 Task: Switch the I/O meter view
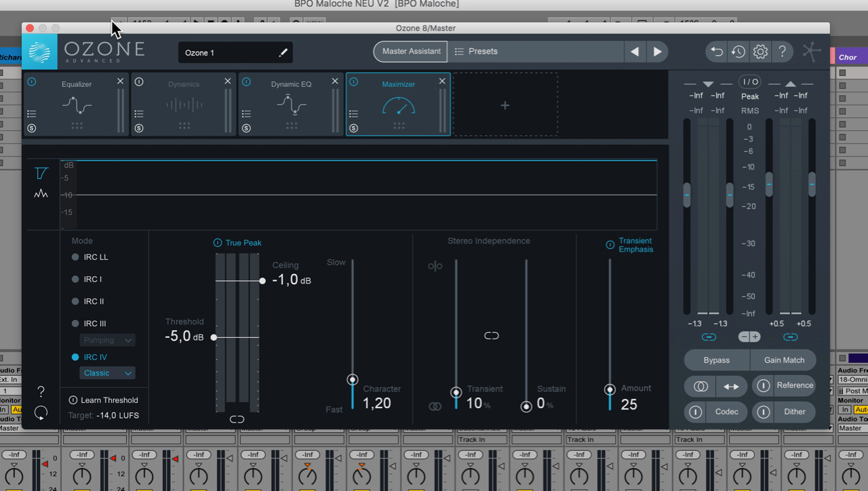[750, 81]
